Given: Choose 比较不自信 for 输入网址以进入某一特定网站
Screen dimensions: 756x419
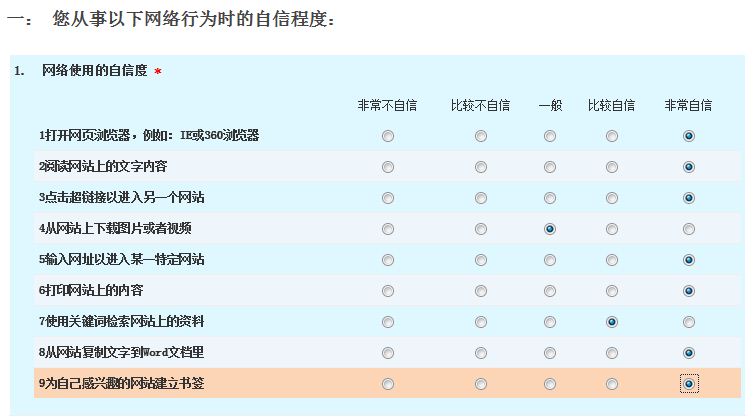Looking at the screenshot, I should (x=481, y=260).
